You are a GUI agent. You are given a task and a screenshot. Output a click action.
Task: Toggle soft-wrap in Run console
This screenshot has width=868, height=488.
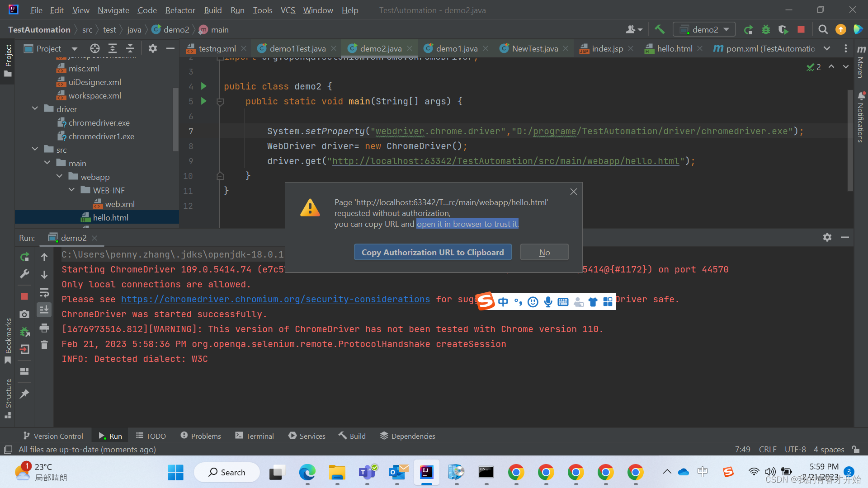pos(44,292)
